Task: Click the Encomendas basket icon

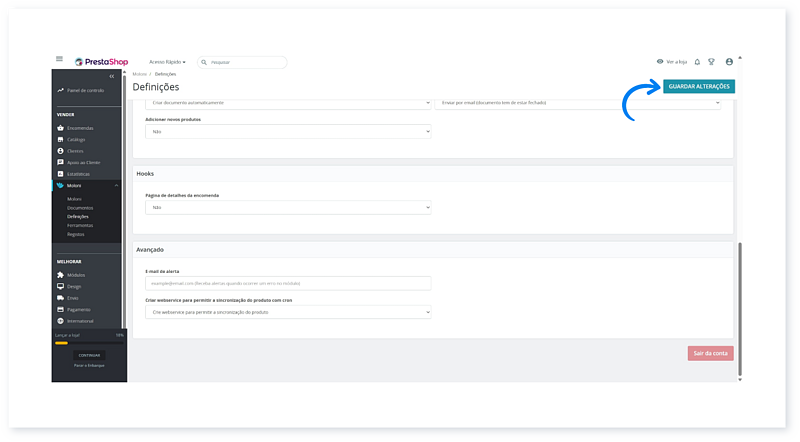Action: point(60,128)
